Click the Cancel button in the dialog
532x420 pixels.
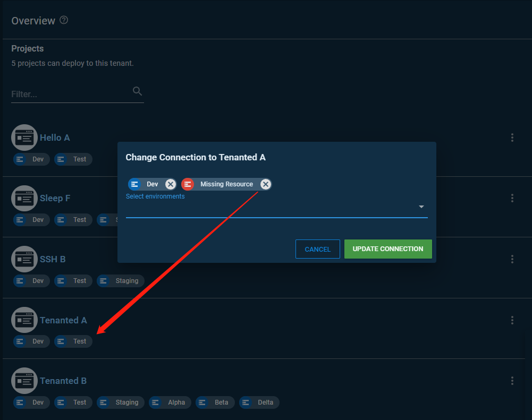317,249
